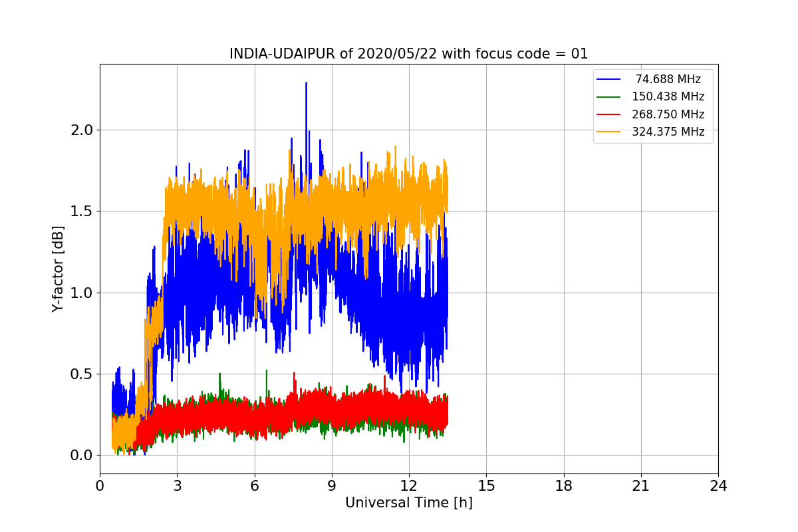Click the 9 x-axis tick label
Screen dimensions: 798x532
332,486
